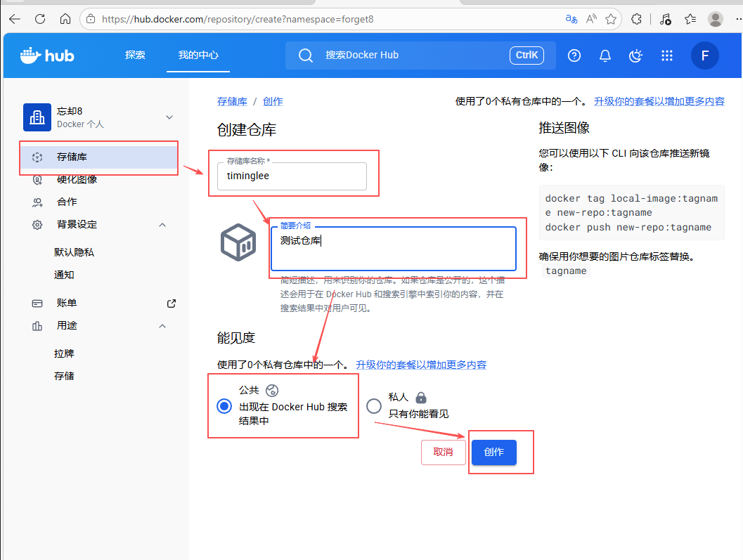Open the 探索 tab
This screenshot has height=560, width=743.
[135, 55]
